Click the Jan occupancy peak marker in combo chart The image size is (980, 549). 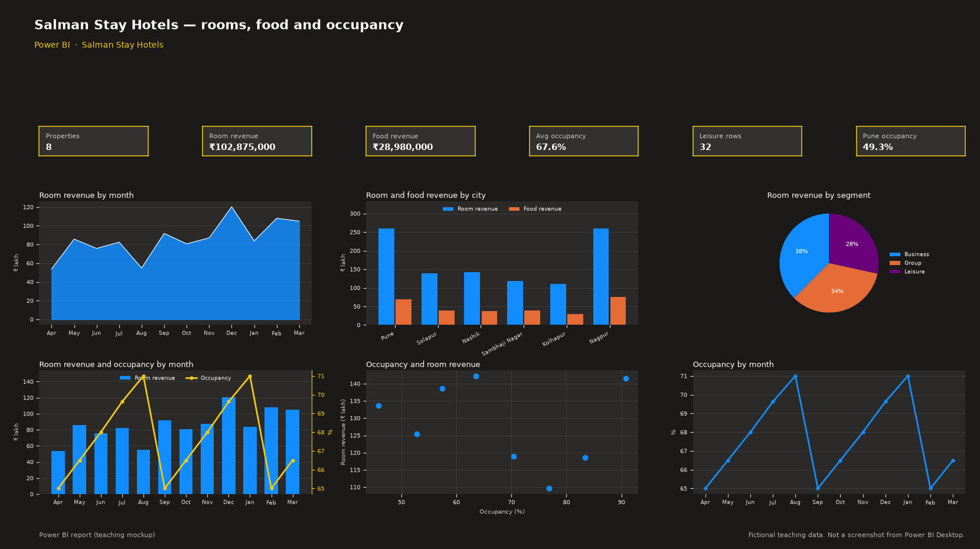click(x=250, y=376)
